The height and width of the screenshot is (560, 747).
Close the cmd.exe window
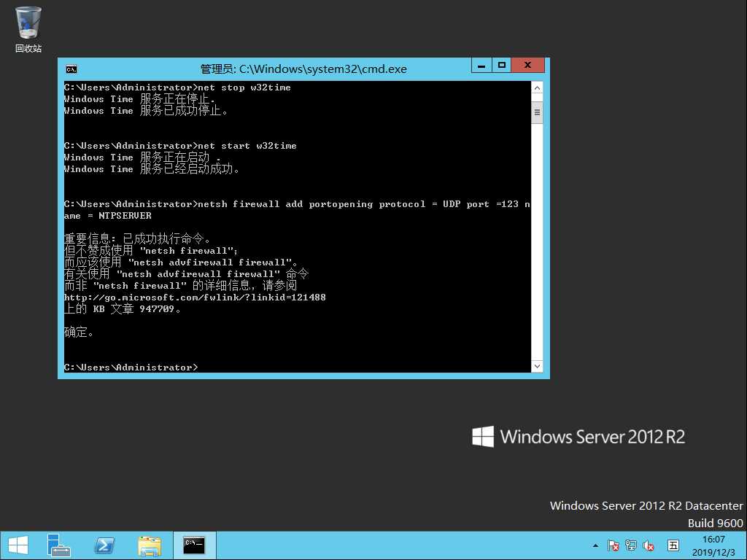(527, 65)
